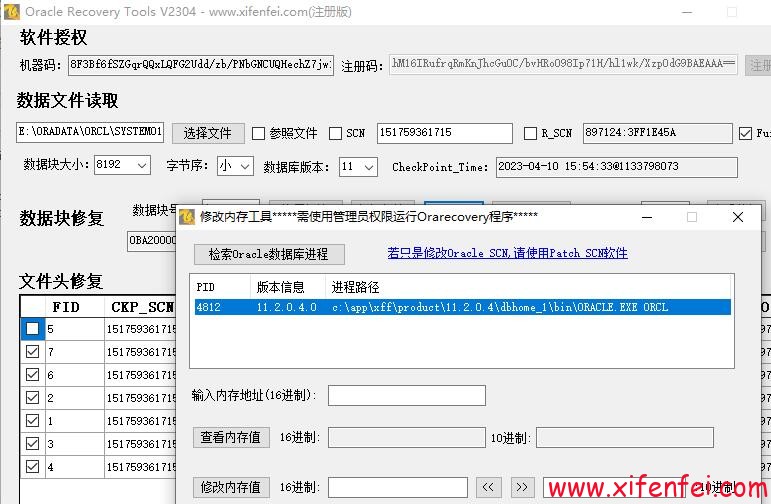Toggle the 参照文件 checkbox
Image resolution: width=771 pixels, height=504 pixels.
[258, 133]
